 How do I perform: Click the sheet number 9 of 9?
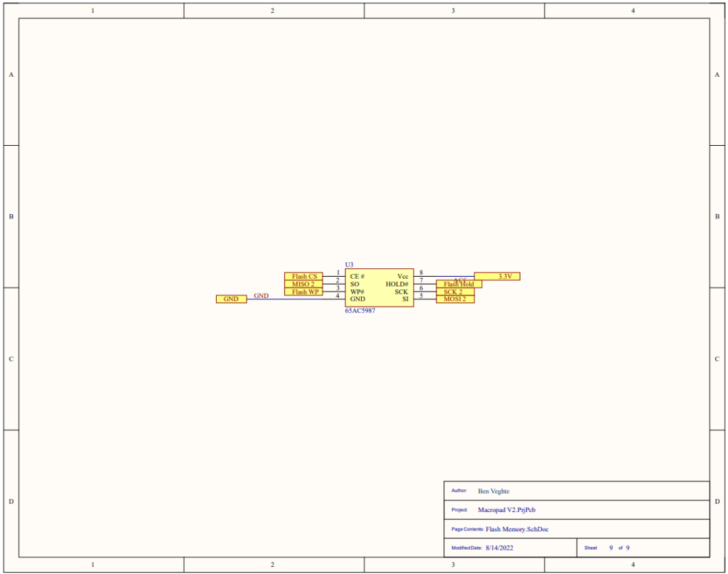pos(619,548)
